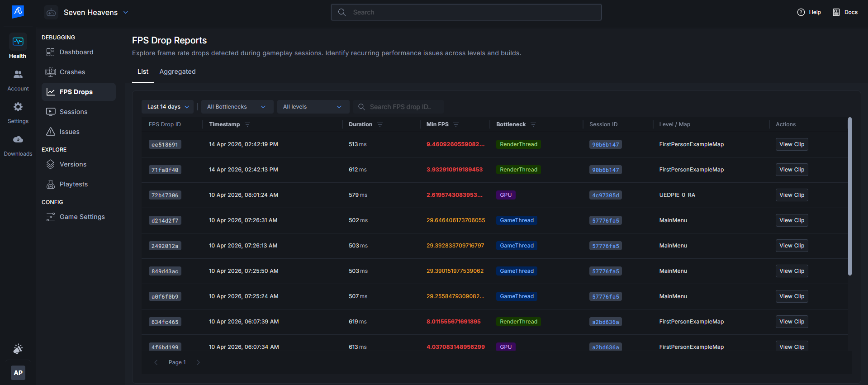Click View Clip for FPS drop ee518691
Image resolution: width=868 pixels, height=385 pixels.
[792, 144]
